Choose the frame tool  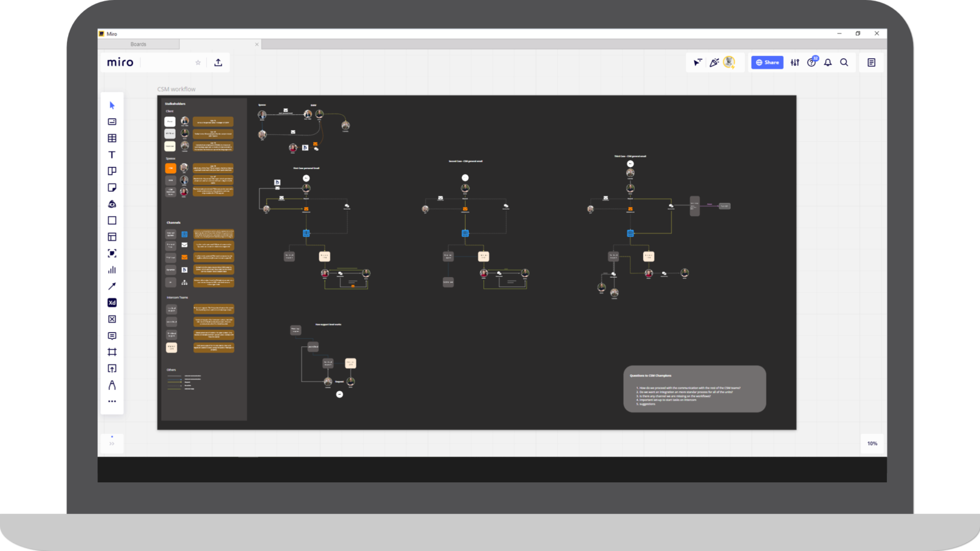112,352
